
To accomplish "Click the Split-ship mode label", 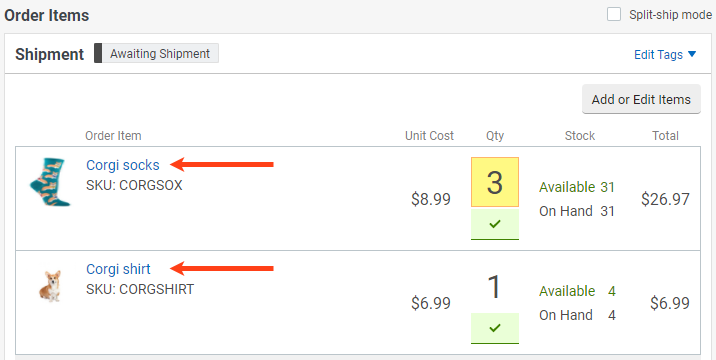I will click(x=670, y=15).
